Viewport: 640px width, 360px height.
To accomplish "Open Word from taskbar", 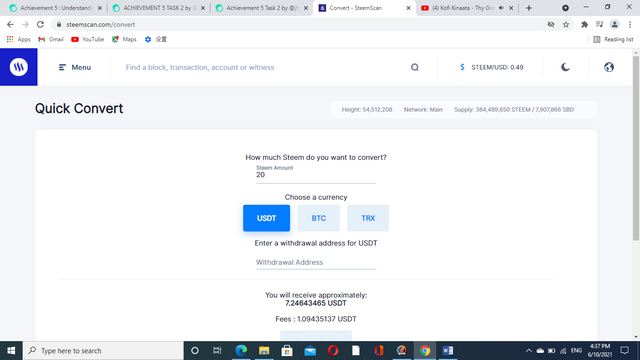I will 448,351.
